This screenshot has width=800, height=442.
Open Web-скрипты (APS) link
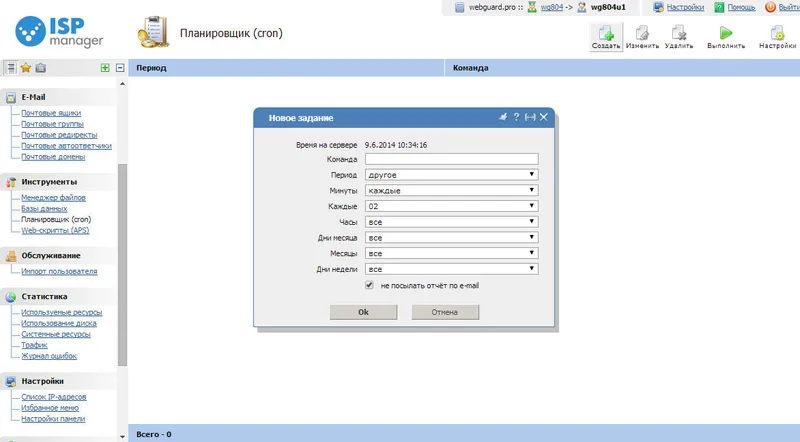[x=55, y=230]
